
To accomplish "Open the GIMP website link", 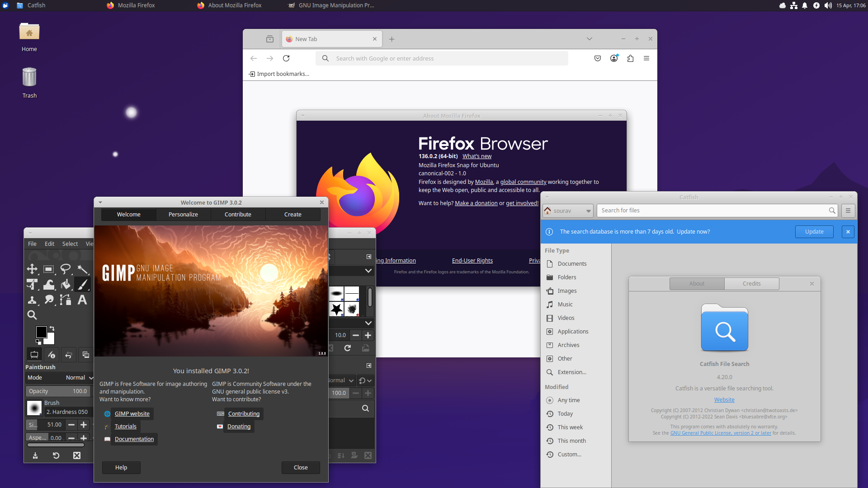I will pos(132,413).
